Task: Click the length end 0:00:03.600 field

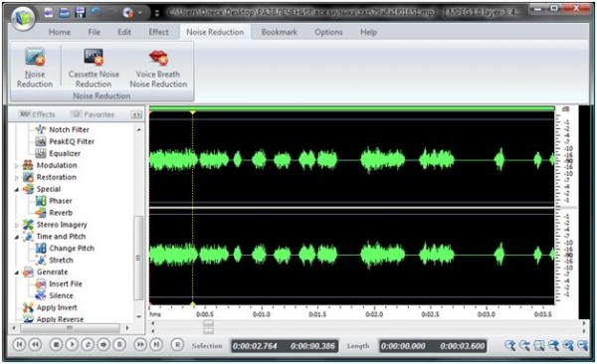Action: coord(463,346)
